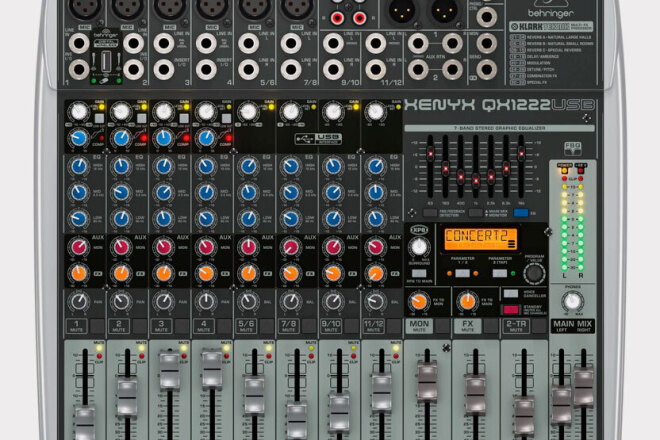Adjust the channel 11/12 gain knob
660x440 pixels.
(x=375, y=112)
